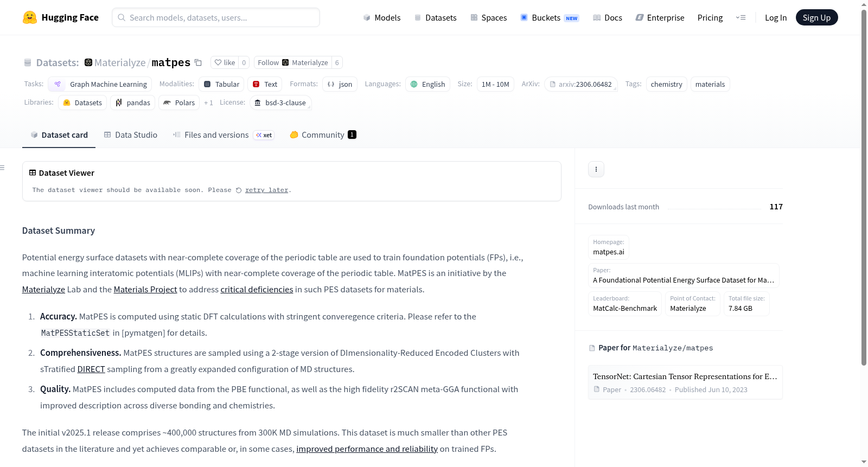Click the Dataset Viewer table icon
868x467 pixels.
click(33, 172)
